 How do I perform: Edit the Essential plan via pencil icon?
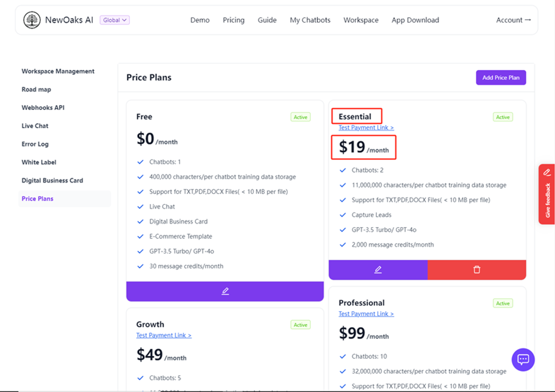pyautogui.click(x=378, y=270)
